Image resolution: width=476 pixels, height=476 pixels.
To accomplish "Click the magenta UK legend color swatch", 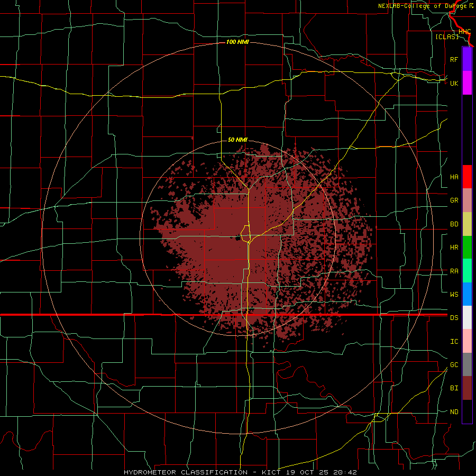I will (467, 83).
